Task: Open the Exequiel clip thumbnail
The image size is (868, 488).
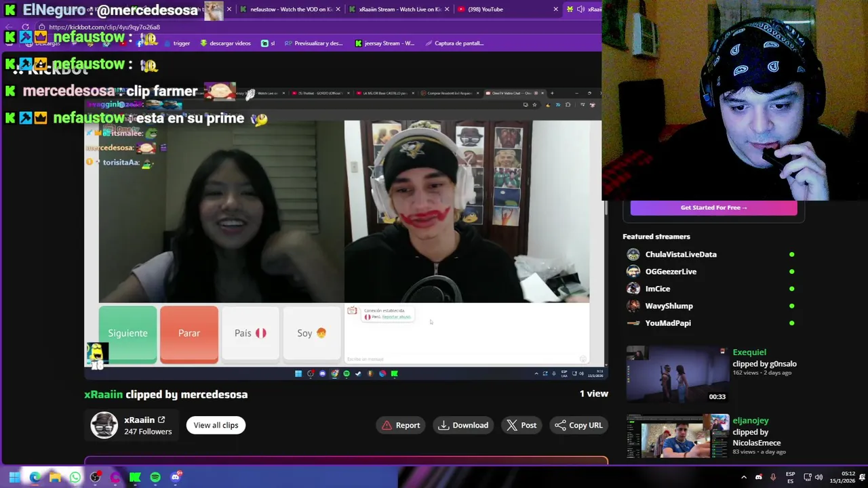Action: [677, 374]
